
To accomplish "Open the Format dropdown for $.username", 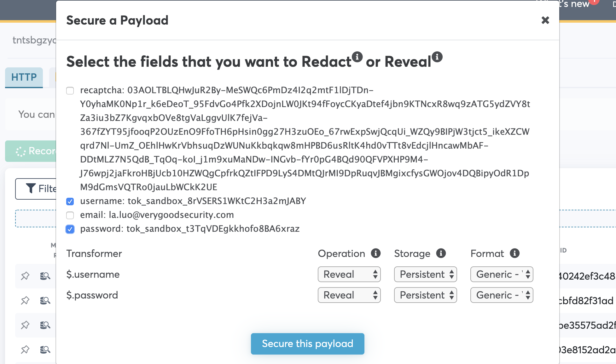I will coord(502,274).
